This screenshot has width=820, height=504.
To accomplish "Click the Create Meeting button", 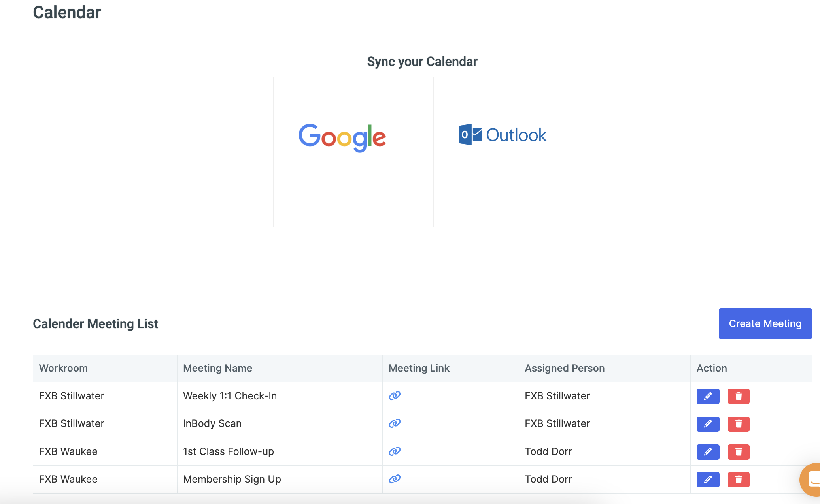I will pyautogui.click(x=765, y=323).
